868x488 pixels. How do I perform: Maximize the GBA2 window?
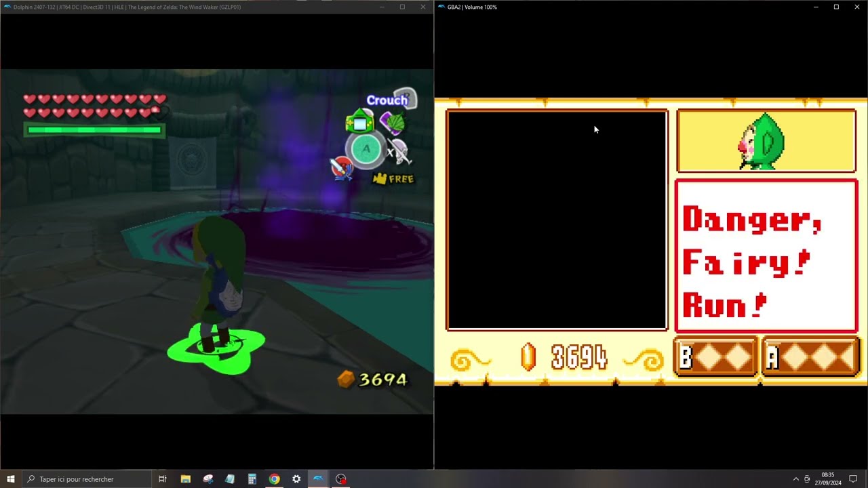836,7
